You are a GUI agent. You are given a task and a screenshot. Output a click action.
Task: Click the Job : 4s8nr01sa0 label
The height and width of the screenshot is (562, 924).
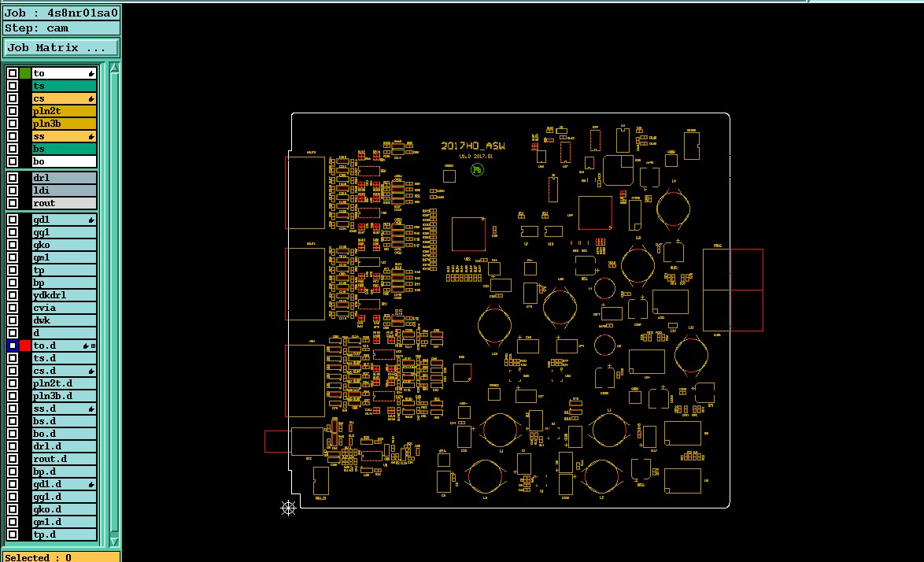[x=61, y=13]
